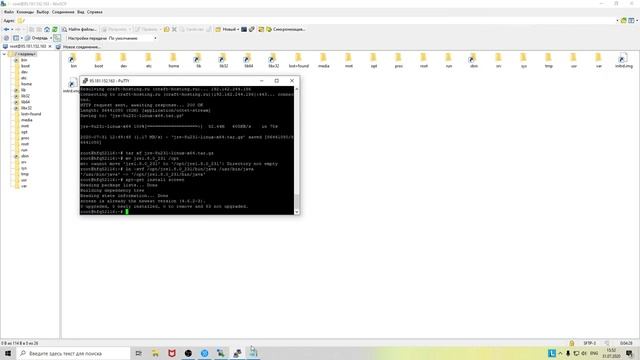Open back-history dropdown arrow
This screenshot has height=360, width=640.
[x=12, y=29]
